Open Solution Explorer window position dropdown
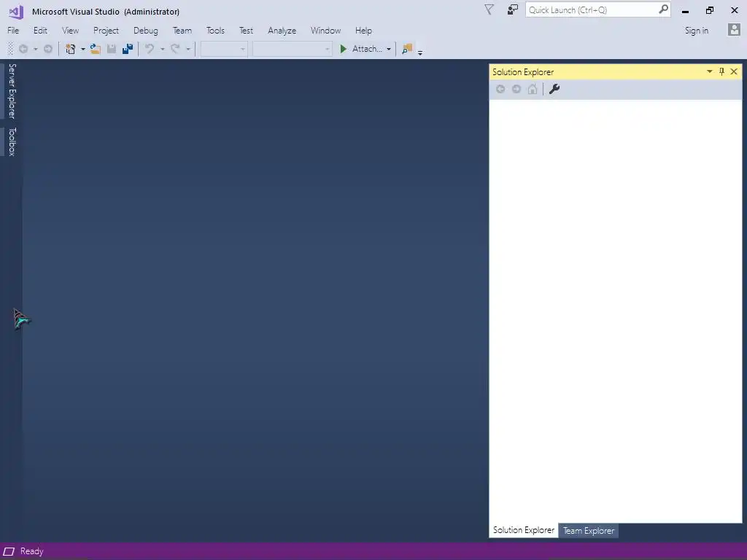Viewport: 747px width, 560px height. coord(709,71)
